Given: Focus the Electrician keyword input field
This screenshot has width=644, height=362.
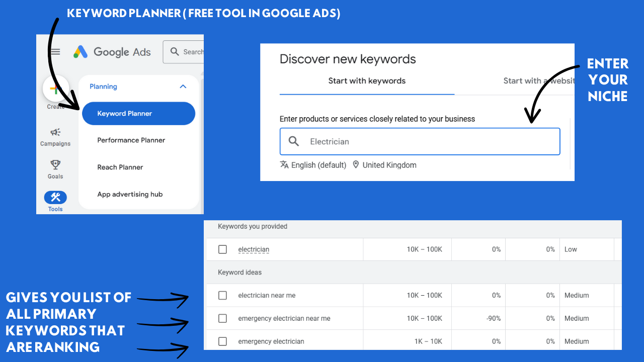Looking at the screenshot, I should [420, 141].
